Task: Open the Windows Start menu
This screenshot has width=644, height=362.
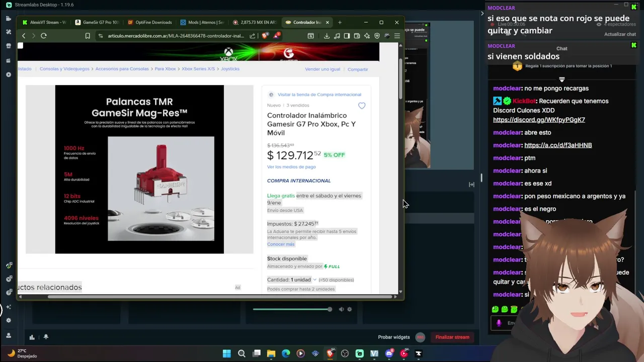Action: [x=227, y=353]
